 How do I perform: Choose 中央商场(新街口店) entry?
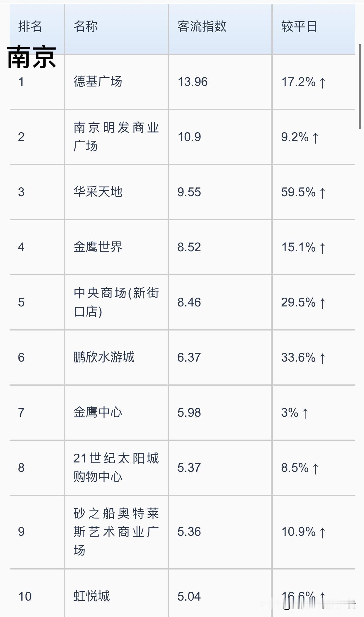pos(116,302)
